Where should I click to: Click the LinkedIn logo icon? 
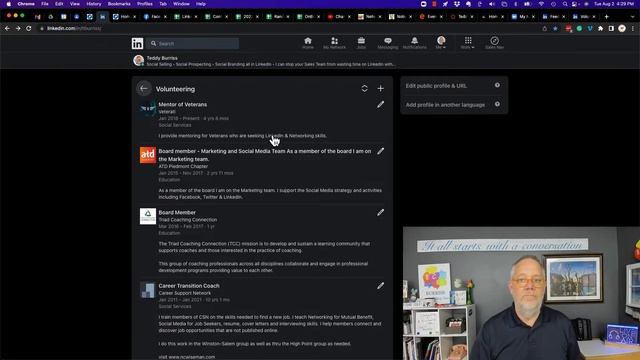click(138, 43)
